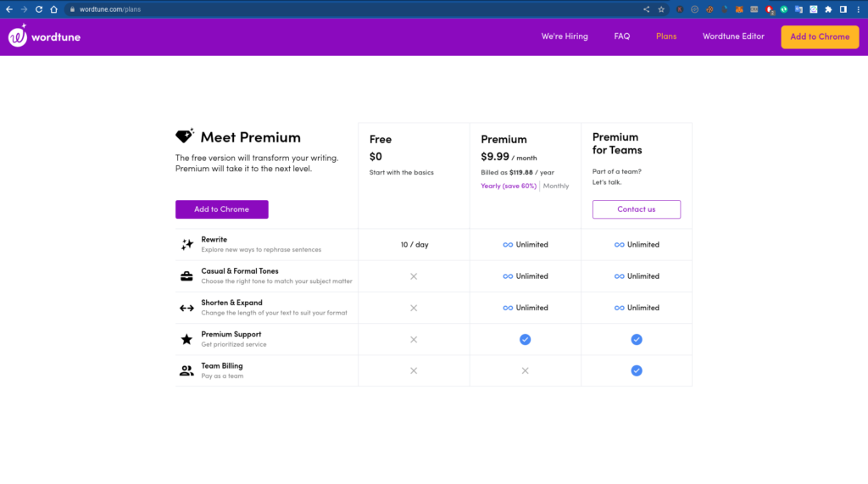Go back to the previous page
868x484 pixels.
point(9,9)
